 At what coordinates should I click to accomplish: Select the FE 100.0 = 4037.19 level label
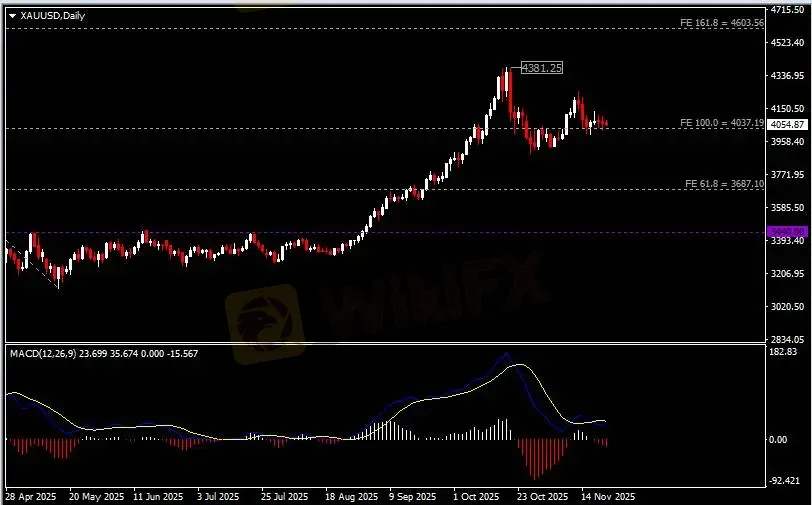722,122
